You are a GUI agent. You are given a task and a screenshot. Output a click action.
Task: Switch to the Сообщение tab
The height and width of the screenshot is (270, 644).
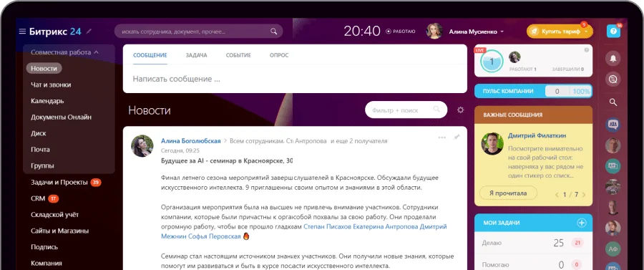tap(150, 55)
